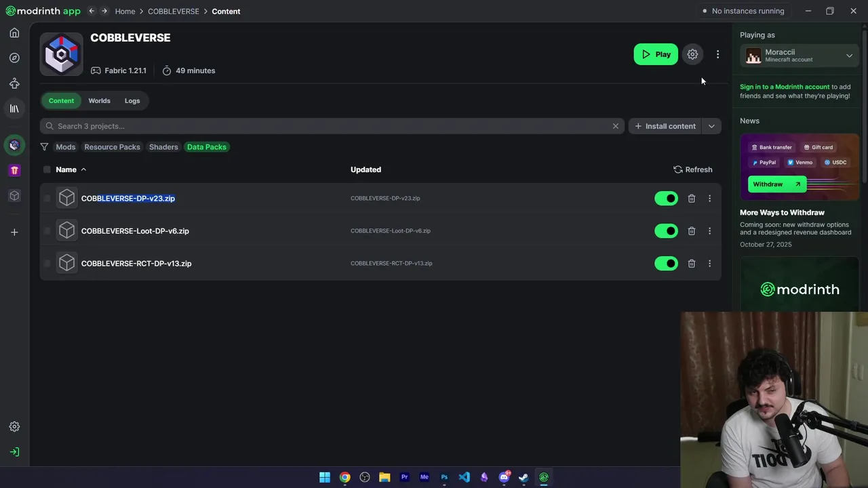The image size is (868, 488).
Task: Filter by Mods
Action: [x=66, y=147]
